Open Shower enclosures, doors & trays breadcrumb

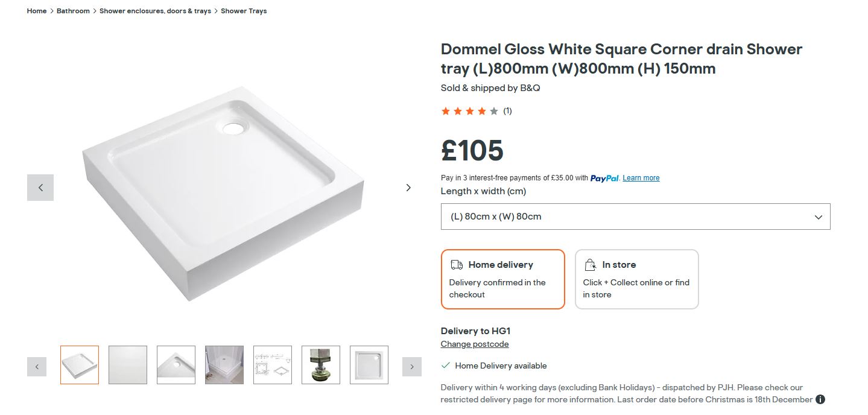[x=155, y=11]
